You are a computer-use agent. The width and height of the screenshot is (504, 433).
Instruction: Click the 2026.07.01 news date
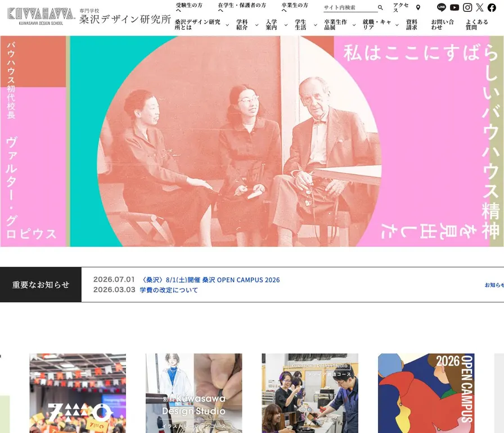(114, 279)
